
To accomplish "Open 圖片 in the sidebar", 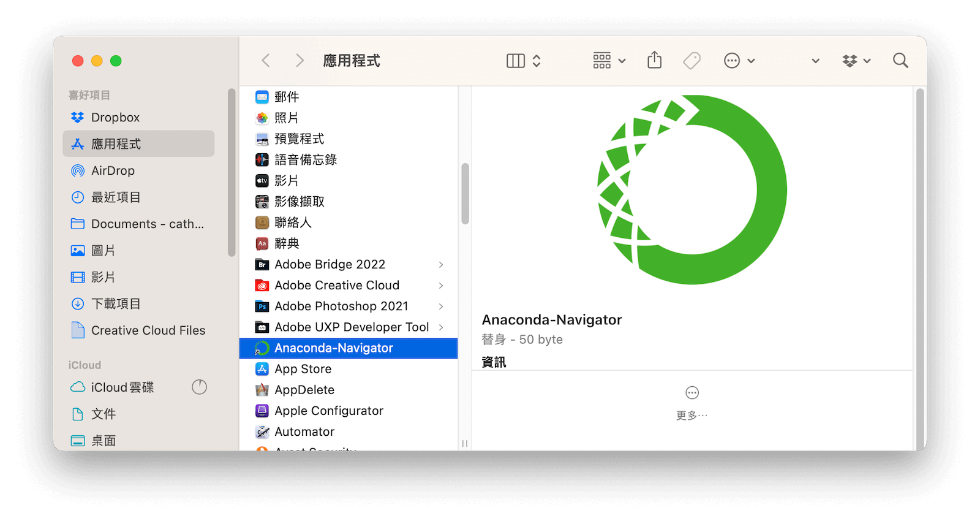I will (x=138, y=251).
